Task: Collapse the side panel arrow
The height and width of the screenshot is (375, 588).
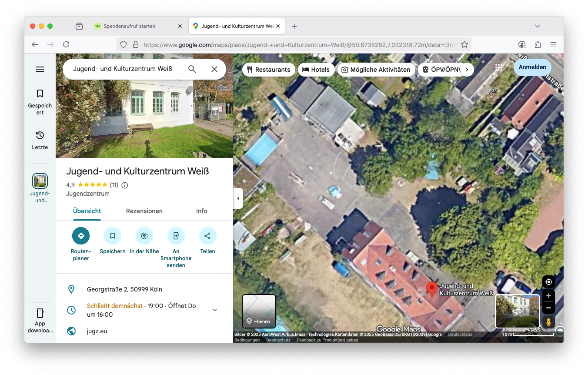Action: click(x=238, y=198)
